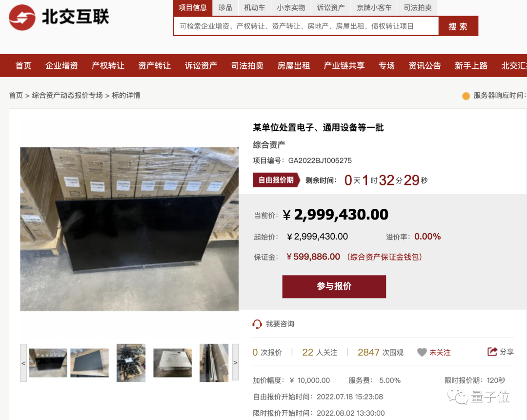Viewport: 527px width, 420px height.
Task: Toggle the heart 未关注 follow icon
Action: tap(422, 353)
